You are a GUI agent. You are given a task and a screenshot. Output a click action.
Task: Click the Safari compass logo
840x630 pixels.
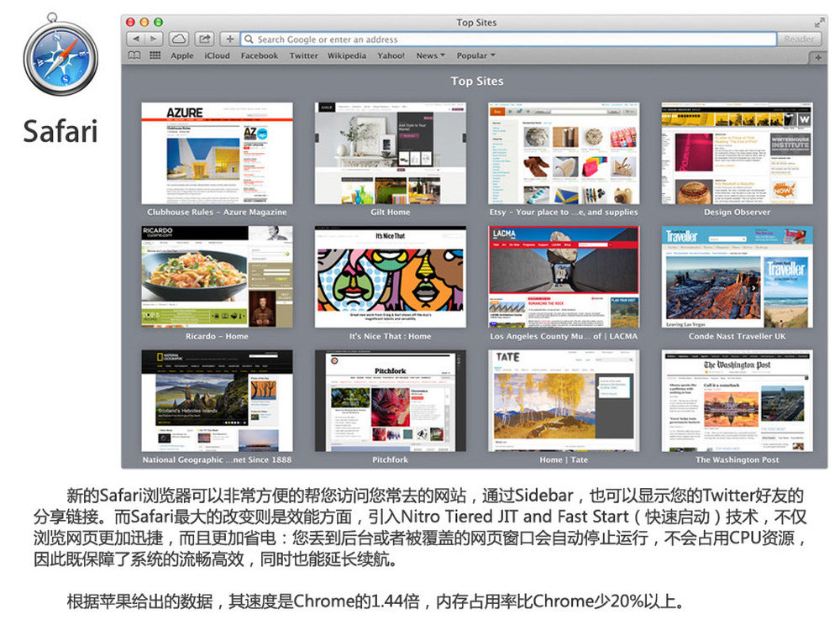[x=60, y=56]
